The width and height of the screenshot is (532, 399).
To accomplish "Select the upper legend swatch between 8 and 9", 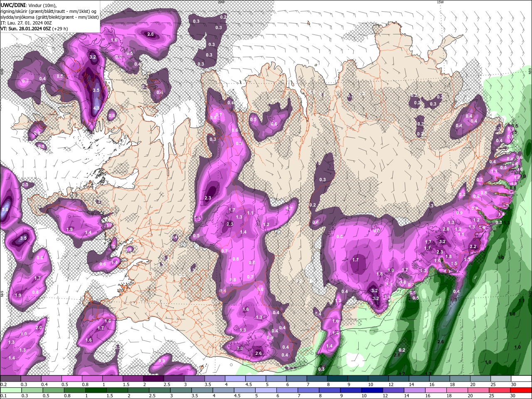I will (337, 379).
